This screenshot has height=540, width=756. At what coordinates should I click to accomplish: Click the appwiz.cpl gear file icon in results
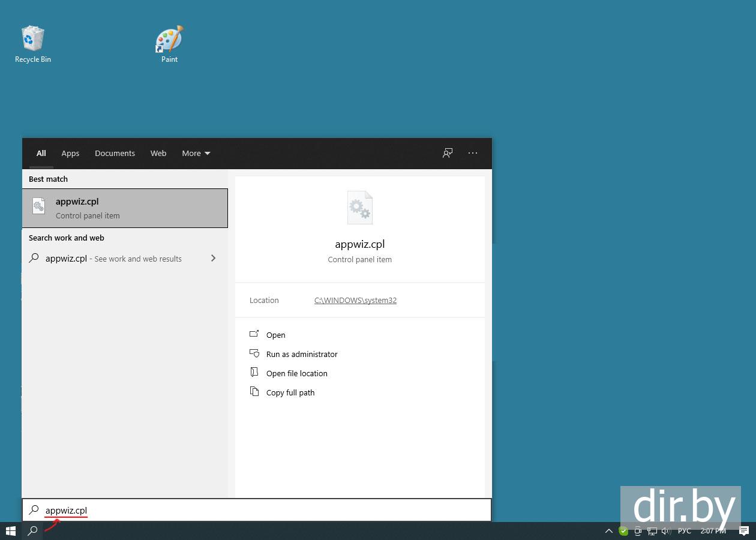point(38,206)
